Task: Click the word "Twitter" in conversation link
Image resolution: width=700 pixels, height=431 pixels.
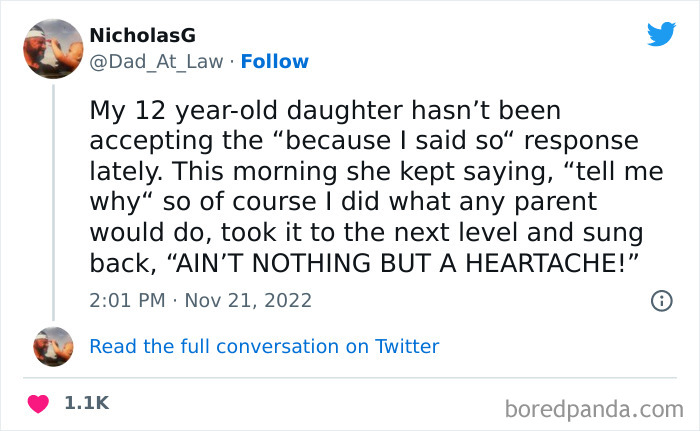Action: point(407,347)
